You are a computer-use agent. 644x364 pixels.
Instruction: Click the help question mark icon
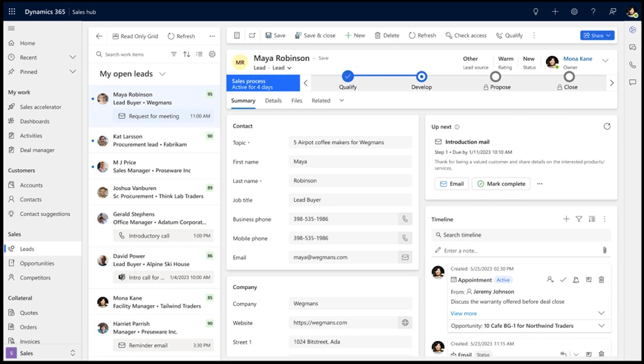click(593, 12)
